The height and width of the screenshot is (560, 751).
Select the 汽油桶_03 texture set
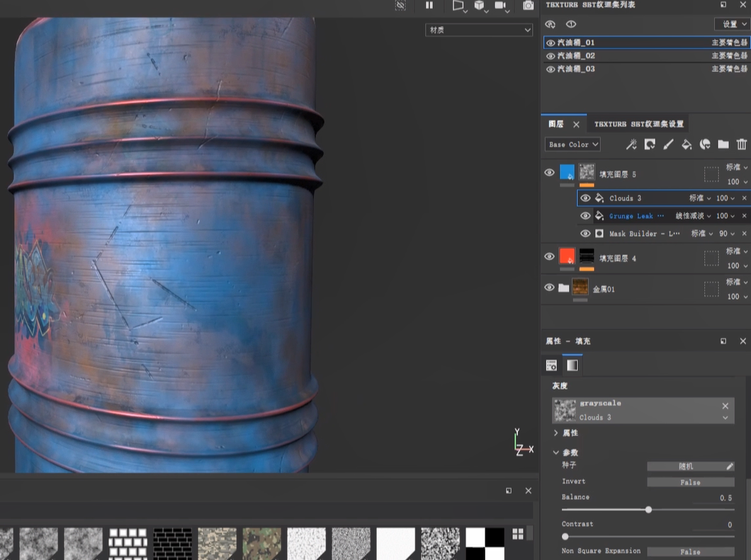click(x=576, y=69)
